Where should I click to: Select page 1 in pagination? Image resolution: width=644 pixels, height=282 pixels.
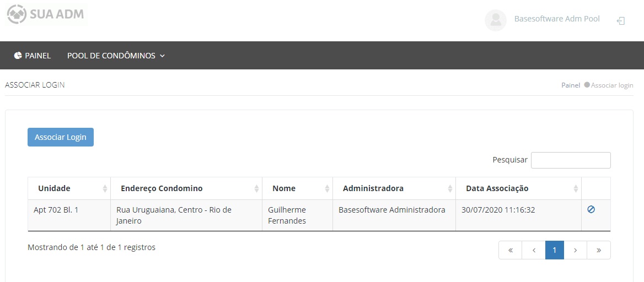554,250
